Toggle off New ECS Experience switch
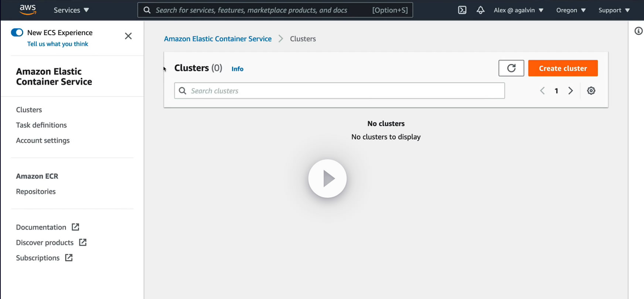This screenshot has width=644, height=299. tap(17, 33)
